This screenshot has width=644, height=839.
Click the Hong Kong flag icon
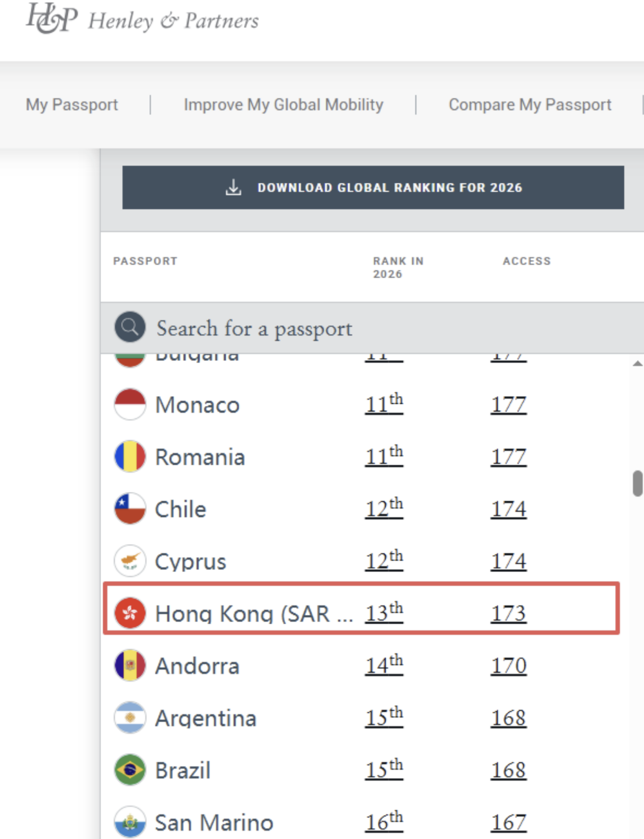tap(130, 613)
